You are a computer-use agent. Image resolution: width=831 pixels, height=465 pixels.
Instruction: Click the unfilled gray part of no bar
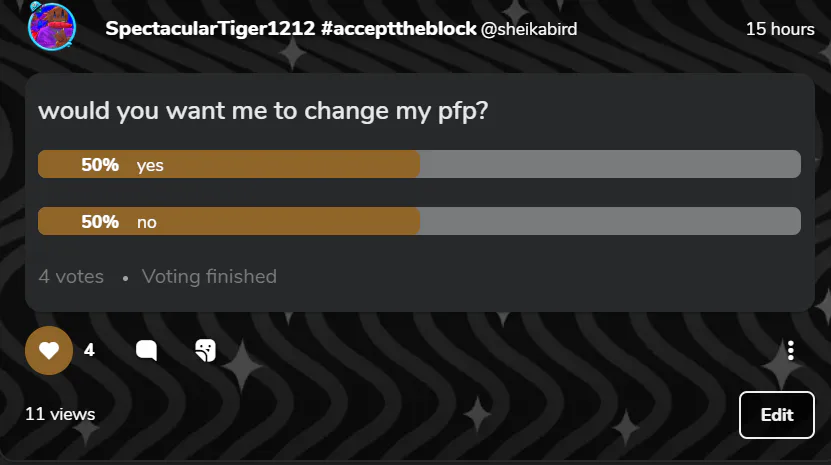610,221
